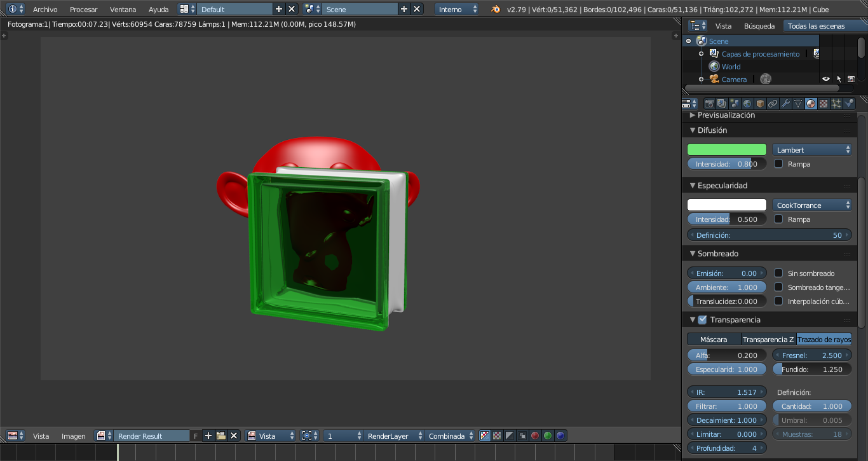Open the Imagen menu in image editor
868x461 pixels.
tap(74, 436)
